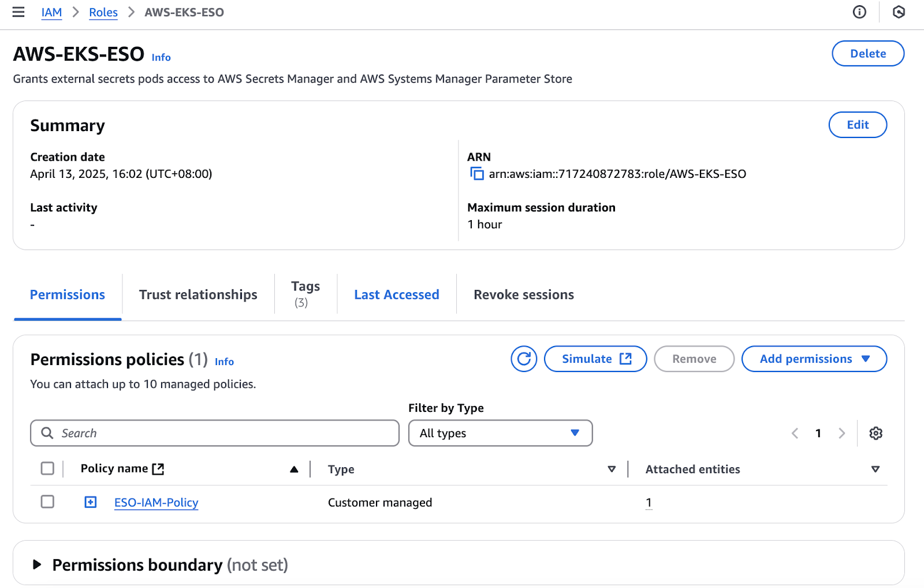Open the Revoke sessions tab

coord(524,295)
